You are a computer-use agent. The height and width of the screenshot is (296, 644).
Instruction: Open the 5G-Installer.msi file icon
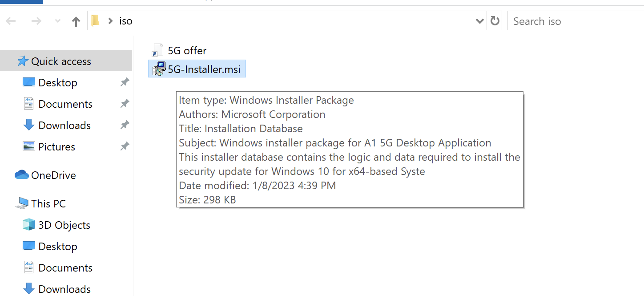click(x=158, y=68)
